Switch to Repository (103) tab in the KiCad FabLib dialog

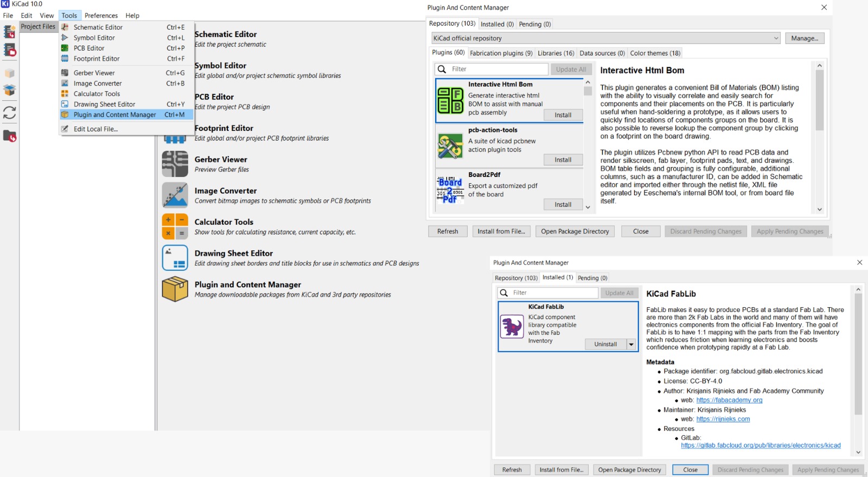coord(516,278)
